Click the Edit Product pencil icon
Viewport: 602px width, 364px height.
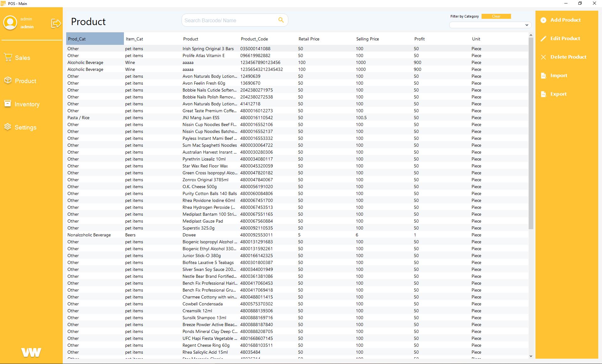(543, 39)
